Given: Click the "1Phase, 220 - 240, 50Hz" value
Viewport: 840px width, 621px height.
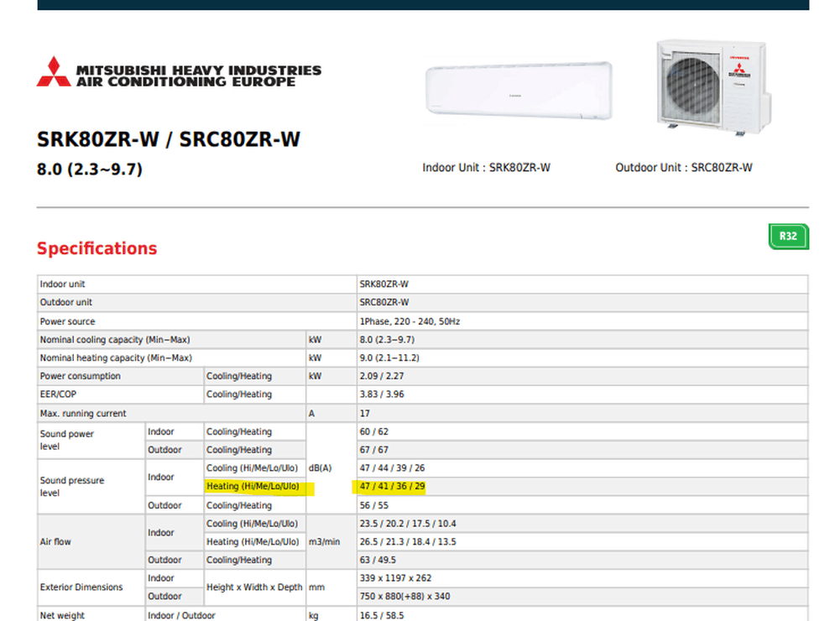Looking at the screenshot, I should coord(410,321).
